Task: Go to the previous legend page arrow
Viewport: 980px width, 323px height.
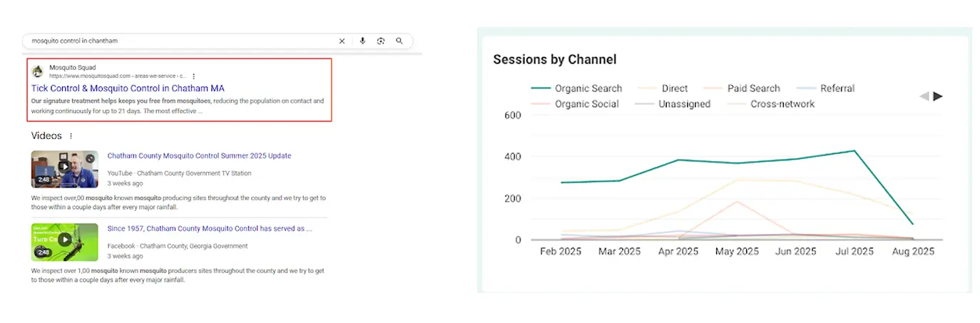Action: (x=924, y=96)
